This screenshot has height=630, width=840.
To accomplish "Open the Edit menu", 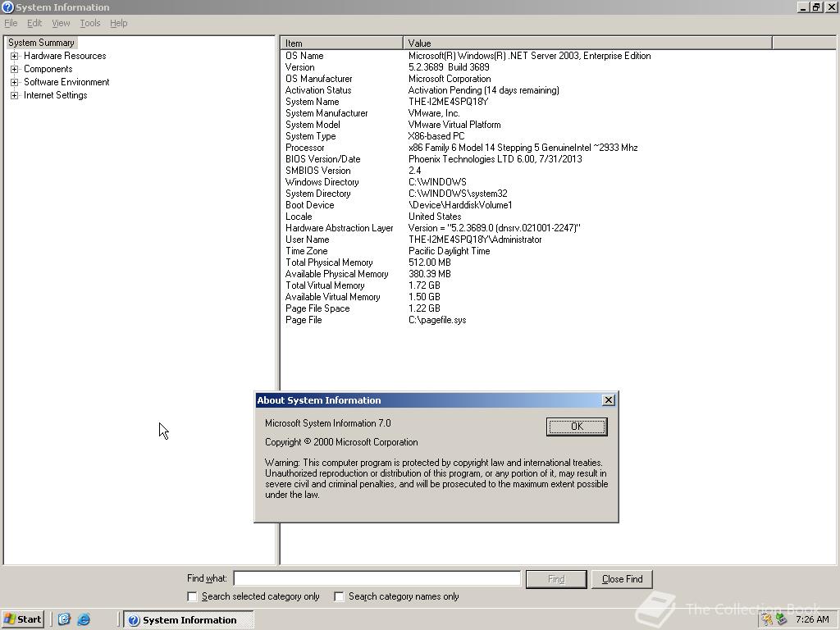I will (x=34, y=23).
